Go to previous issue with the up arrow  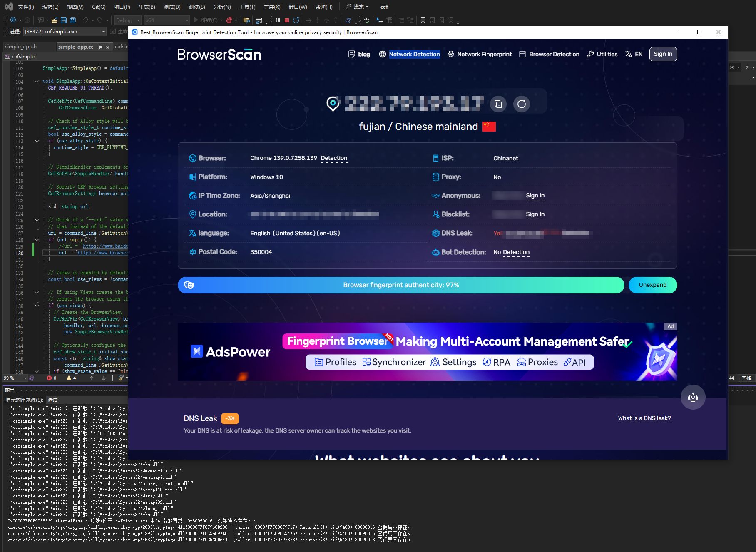coord(92,378)
